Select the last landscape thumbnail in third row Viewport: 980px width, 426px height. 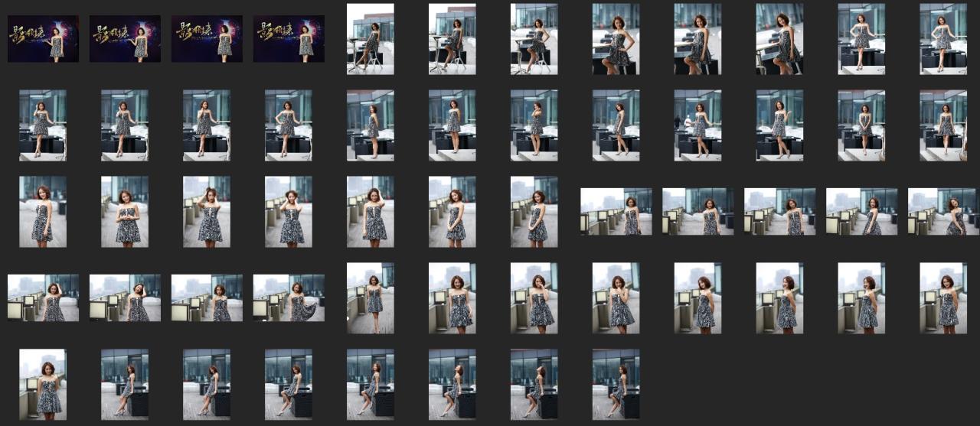(943, 212)
